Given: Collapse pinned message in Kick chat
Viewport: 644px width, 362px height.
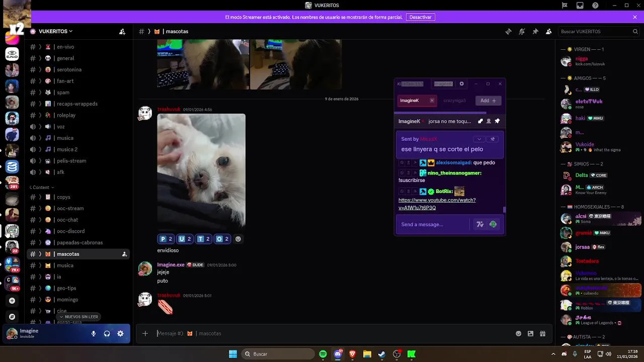Looking at the screenshot, I should tap(479, 139).
